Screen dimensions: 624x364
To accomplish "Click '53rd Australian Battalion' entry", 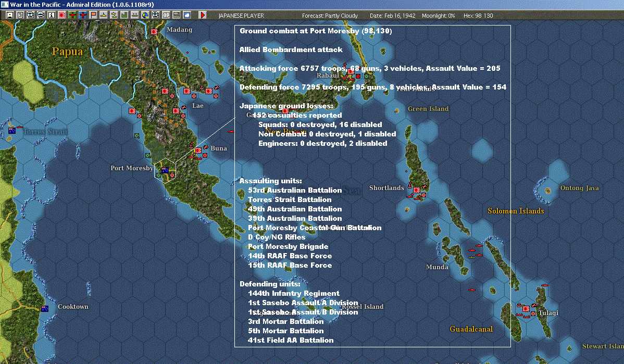I will [295, 191].
